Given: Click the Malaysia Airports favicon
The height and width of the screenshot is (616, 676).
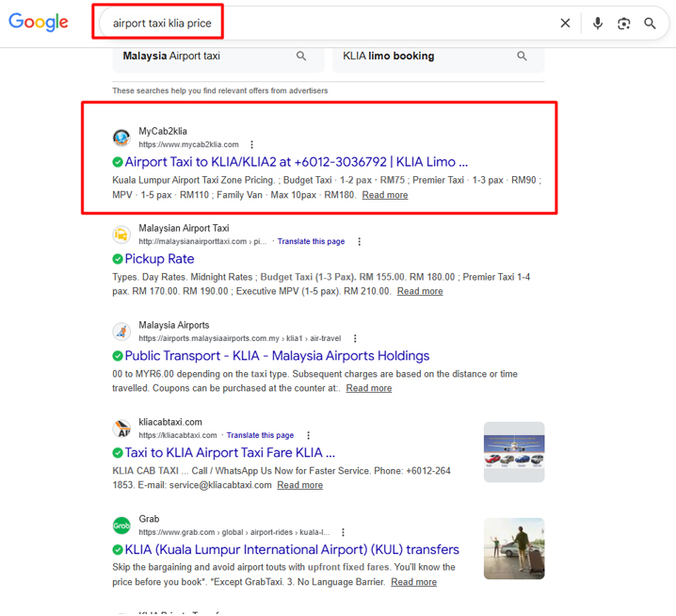Looking at the screenshot, I should (121, 332).
